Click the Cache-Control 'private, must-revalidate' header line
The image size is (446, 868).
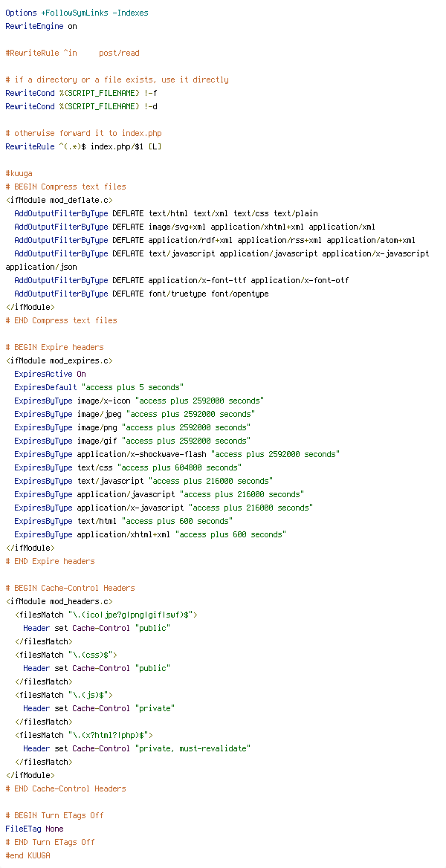click(x=137, y=748)
